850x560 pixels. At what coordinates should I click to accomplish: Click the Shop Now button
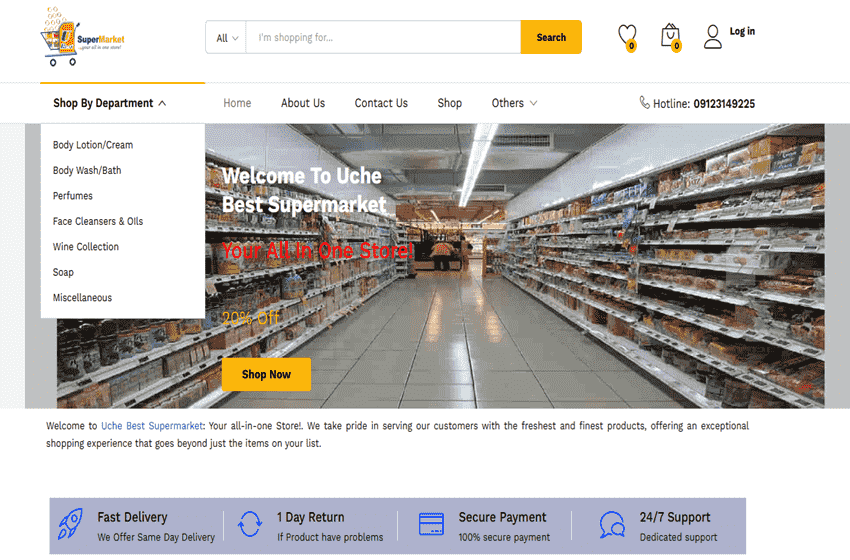click(x=266, y=374)
